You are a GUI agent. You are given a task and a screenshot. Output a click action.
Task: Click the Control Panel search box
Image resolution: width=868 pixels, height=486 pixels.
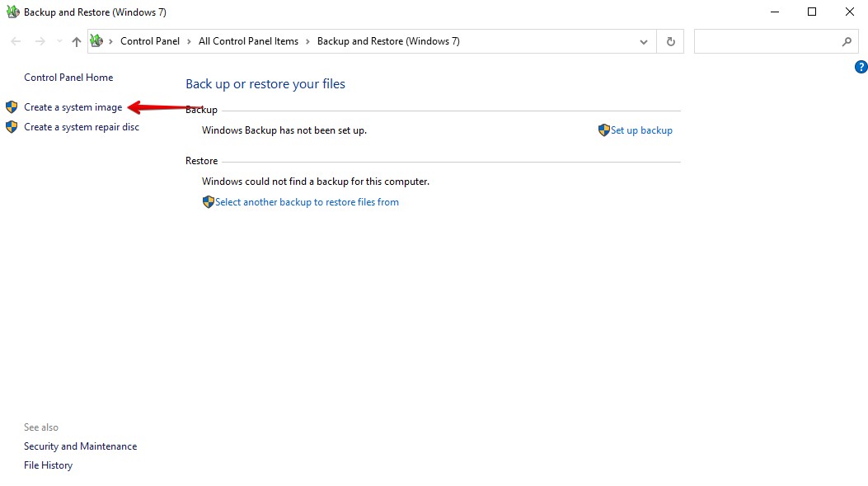[776, 41]
